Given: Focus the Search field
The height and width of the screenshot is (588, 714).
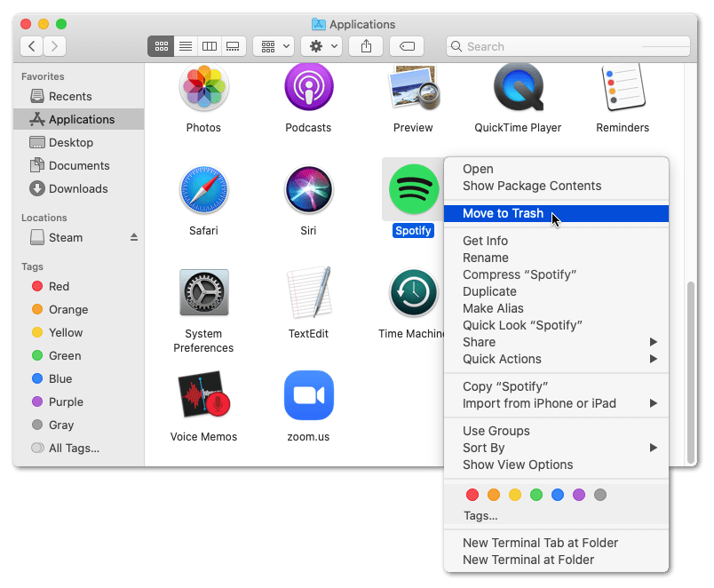Looking at the screenshot, I should (x=568, y=46).
